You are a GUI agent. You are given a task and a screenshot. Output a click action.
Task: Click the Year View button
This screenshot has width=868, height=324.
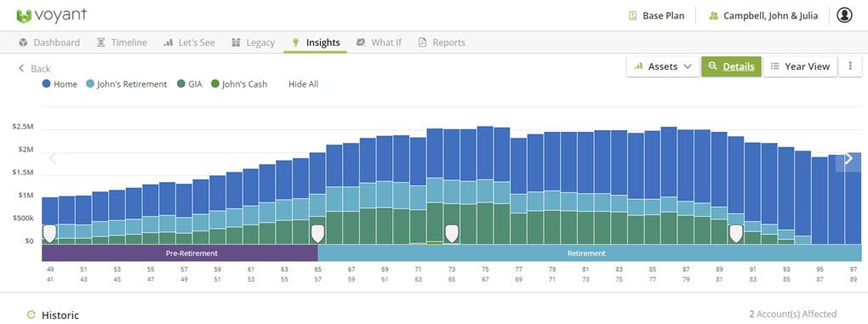pyautogui.click(x=801, y=66)
